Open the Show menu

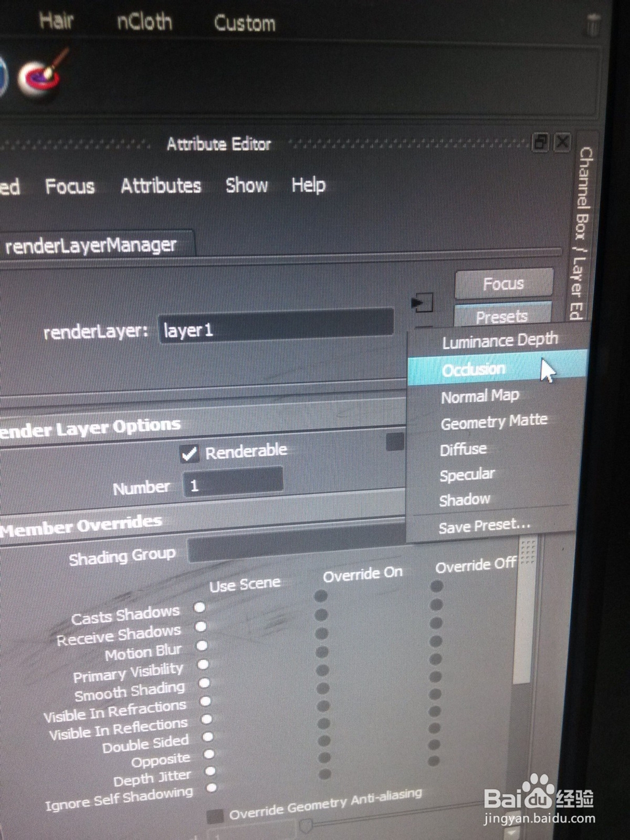click(246, 185)
